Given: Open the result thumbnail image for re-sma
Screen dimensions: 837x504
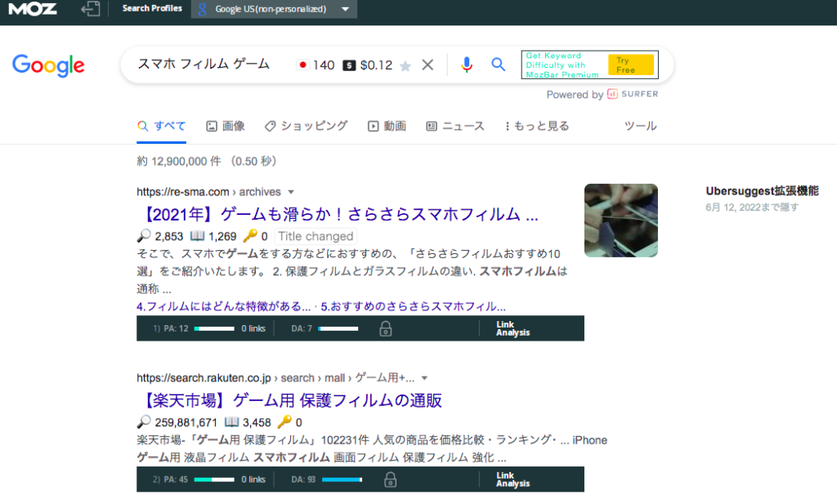Looking at the screenshot, I should 621,221.
